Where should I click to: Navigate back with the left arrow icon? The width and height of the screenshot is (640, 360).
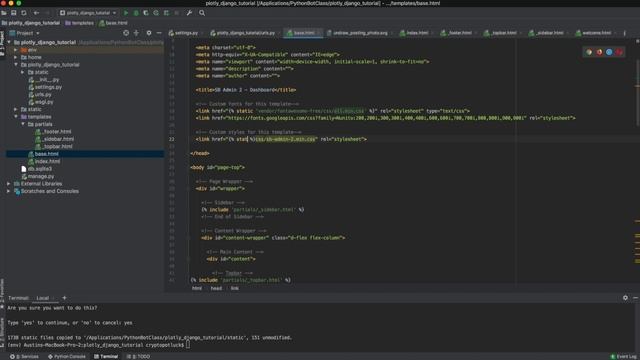[37, 13]
